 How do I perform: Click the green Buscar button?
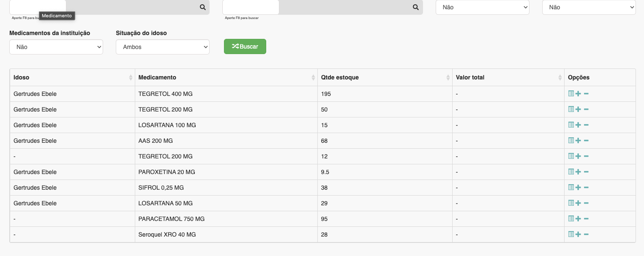[245, 46]
